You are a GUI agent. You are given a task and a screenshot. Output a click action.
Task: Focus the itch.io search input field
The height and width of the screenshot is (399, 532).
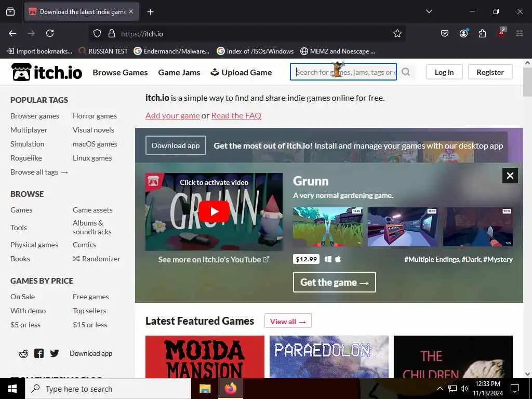coord(343,72)
